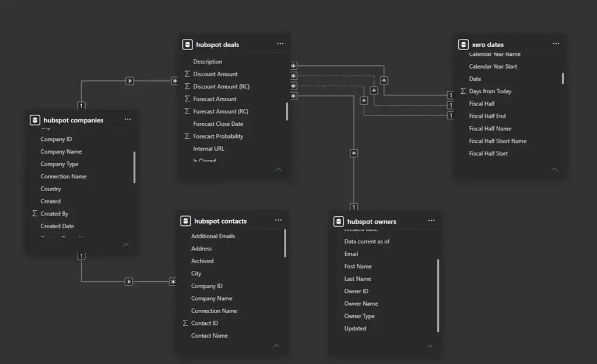Screen dimensions: 597x364
Task: Click the many-side asterisk on left of hubspot deals
Action: pos(175,80)
